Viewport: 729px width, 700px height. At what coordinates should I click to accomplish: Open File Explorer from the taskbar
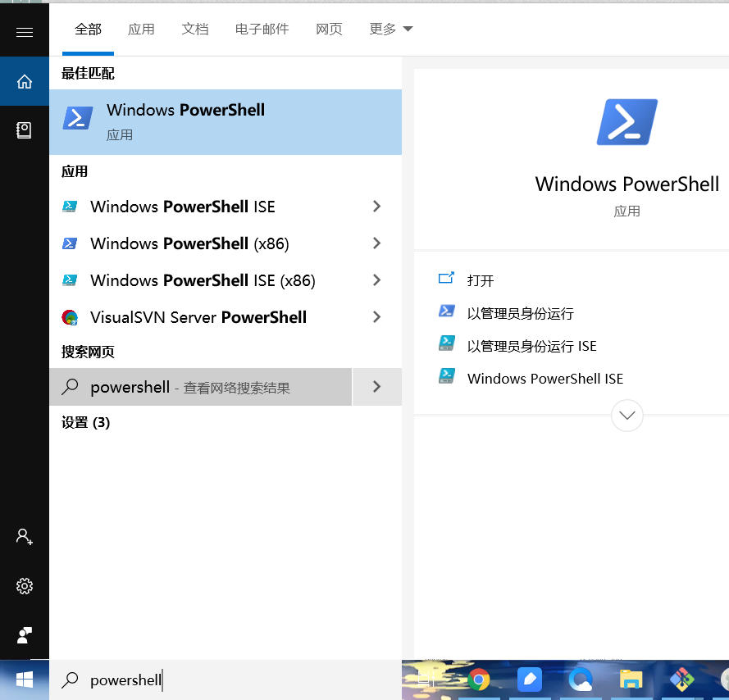[x=631, y=680]
